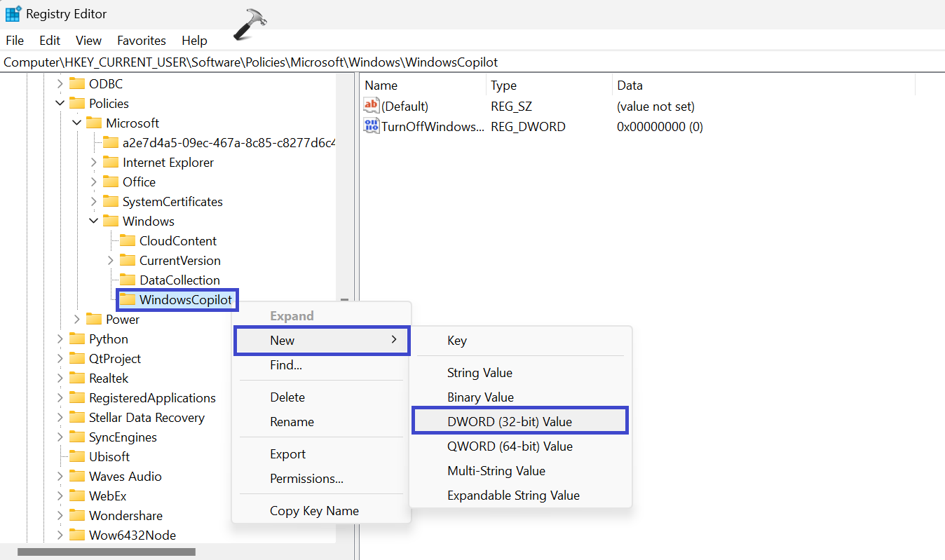945x560 pixels.
Task: Choose DWORD (32-bit) Value from submenu
Action: coord(510,422)
